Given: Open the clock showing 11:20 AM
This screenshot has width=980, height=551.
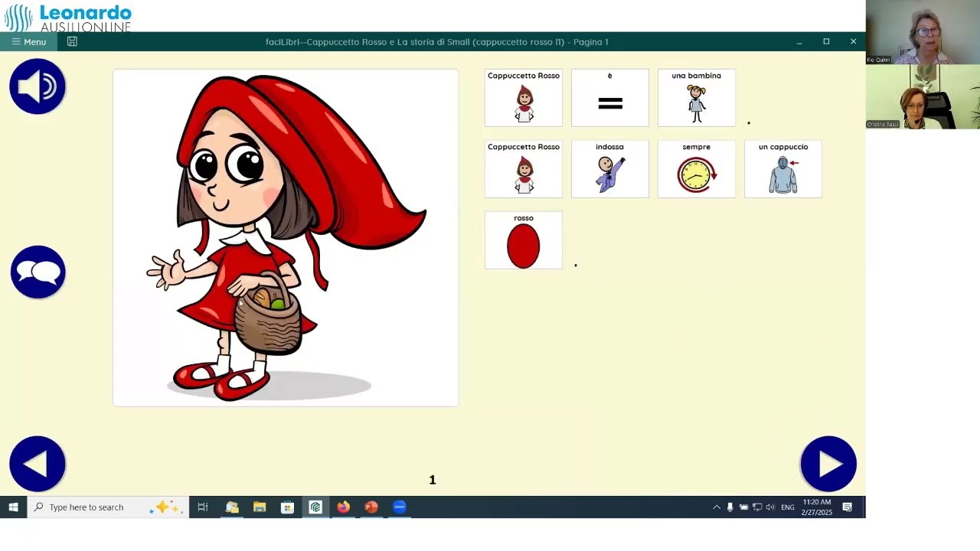Looking at the screenshot, I should [817, 507].
